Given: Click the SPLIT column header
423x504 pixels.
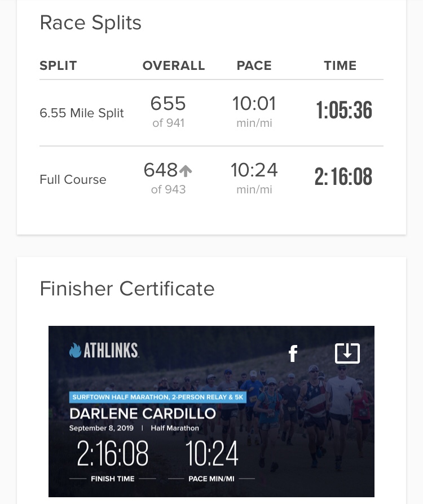Looking at the screenshot, I should point(58,65).
